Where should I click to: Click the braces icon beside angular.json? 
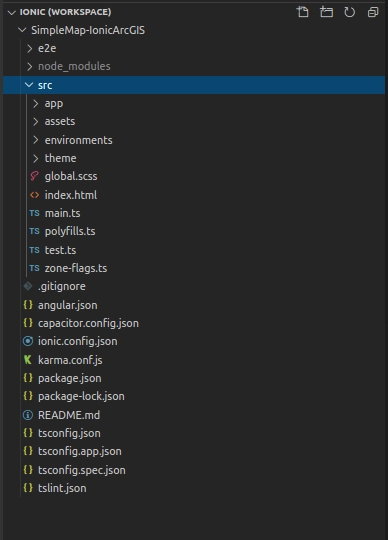[x=28, y=305]
